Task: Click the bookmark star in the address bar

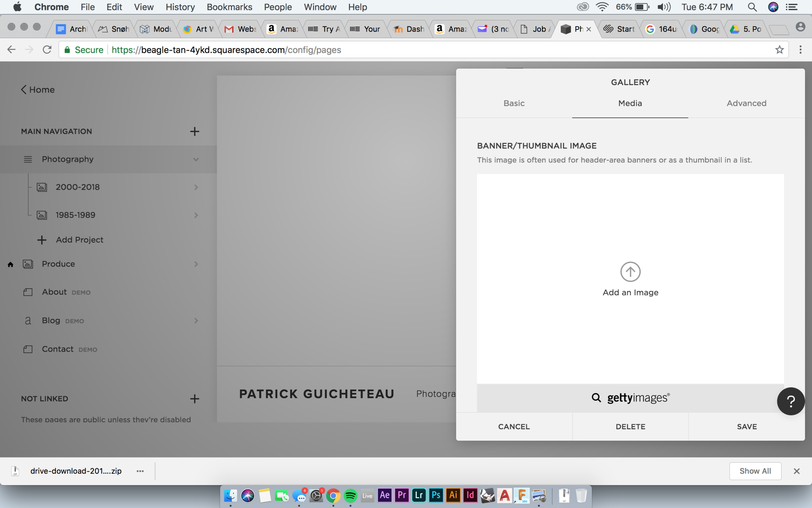Action: click(x=780, y=49)
